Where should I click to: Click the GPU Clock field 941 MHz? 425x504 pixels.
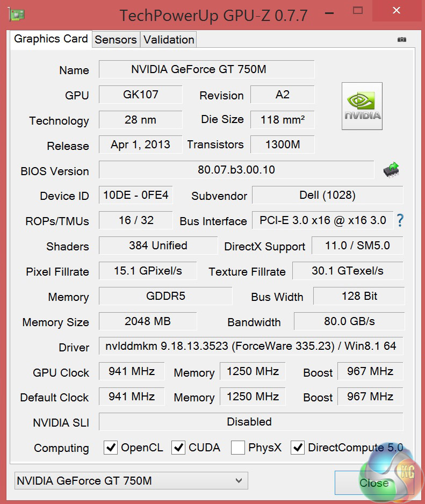pos(132,371)
